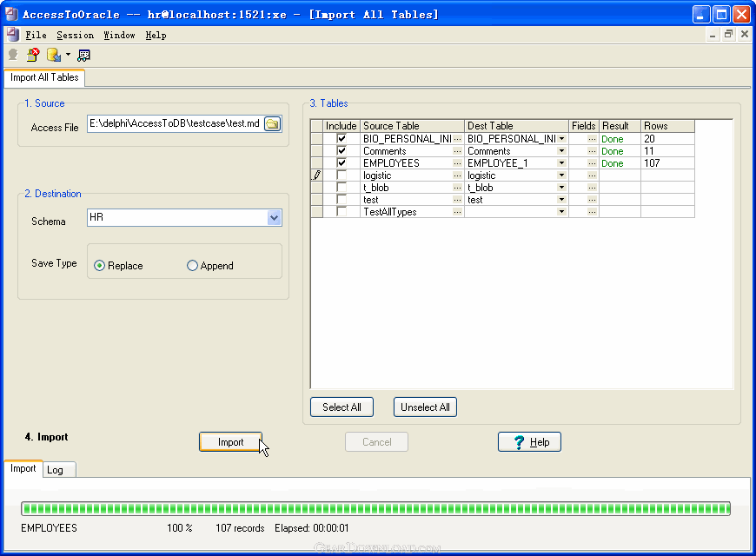Click into the Access File path field
756x556 pixels.
tap(176, 124)
